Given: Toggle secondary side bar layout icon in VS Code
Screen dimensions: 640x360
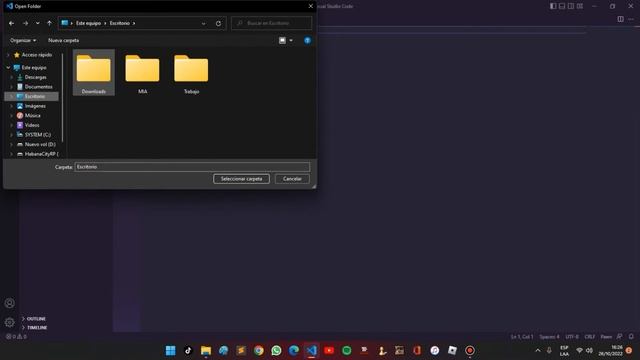Looking at the screenshot, I should (571, 6).
